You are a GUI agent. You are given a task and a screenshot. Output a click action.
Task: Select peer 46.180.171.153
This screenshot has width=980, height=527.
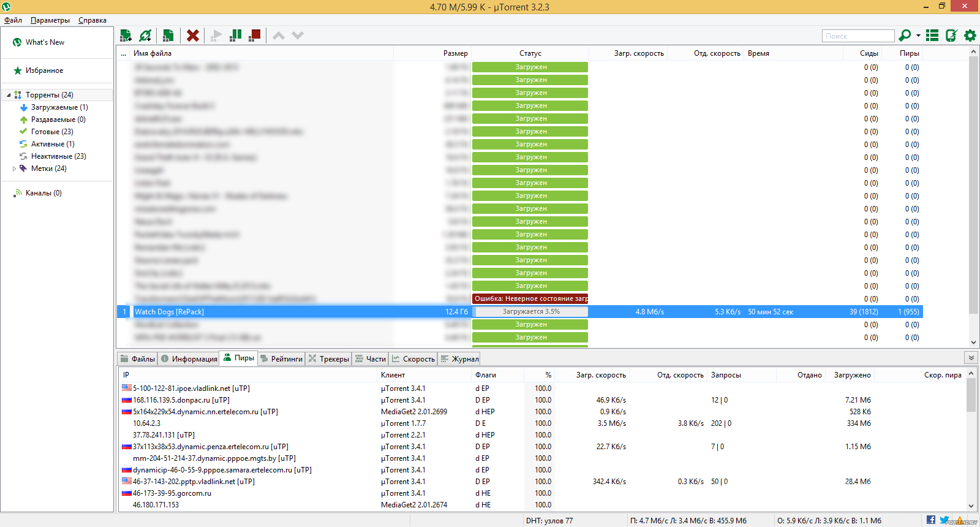coord(156,505)
